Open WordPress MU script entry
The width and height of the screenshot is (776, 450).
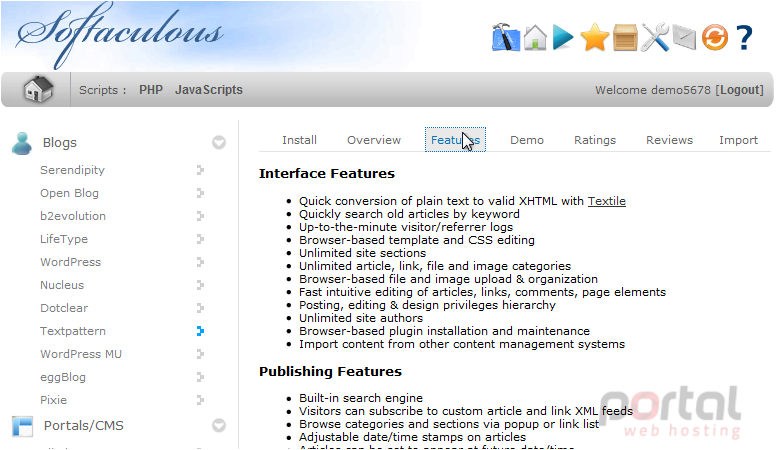coord(81,354)
